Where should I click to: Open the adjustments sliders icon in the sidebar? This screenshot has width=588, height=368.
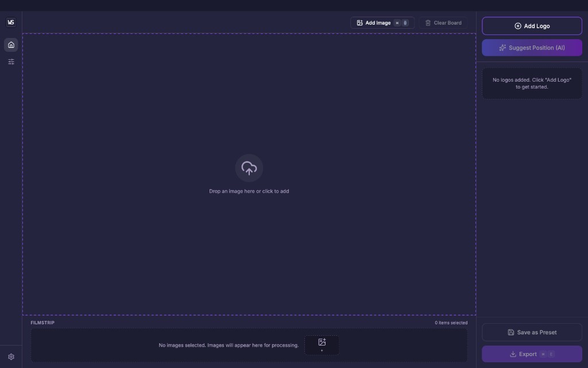click(x=11, y=62)
